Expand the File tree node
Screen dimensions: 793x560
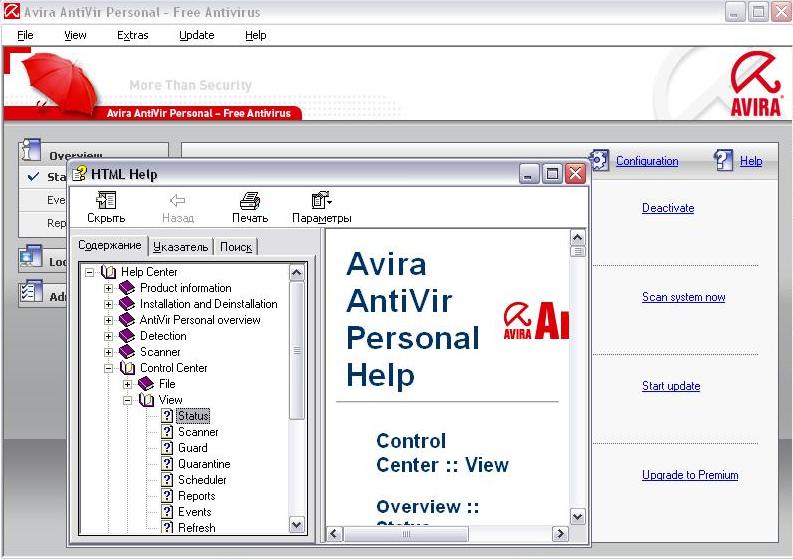[128, 384]
